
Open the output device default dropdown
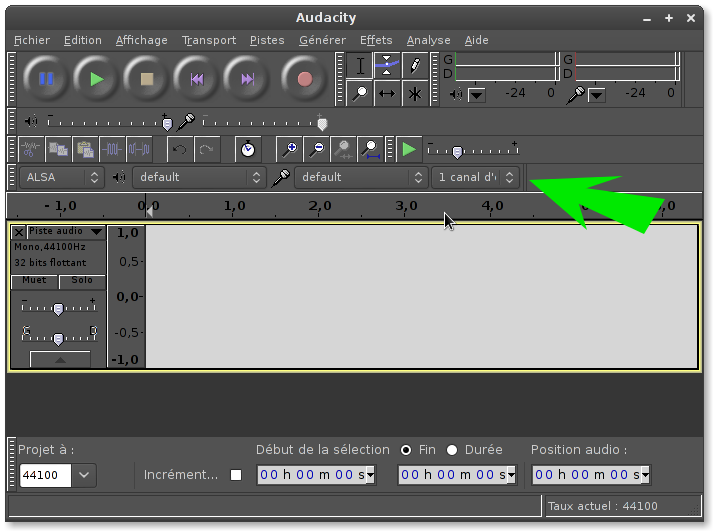(199, 177)
